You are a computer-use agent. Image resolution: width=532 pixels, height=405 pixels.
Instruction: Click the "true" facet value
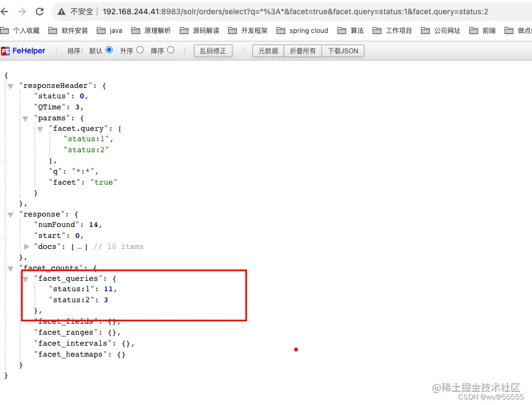(103, 182)
